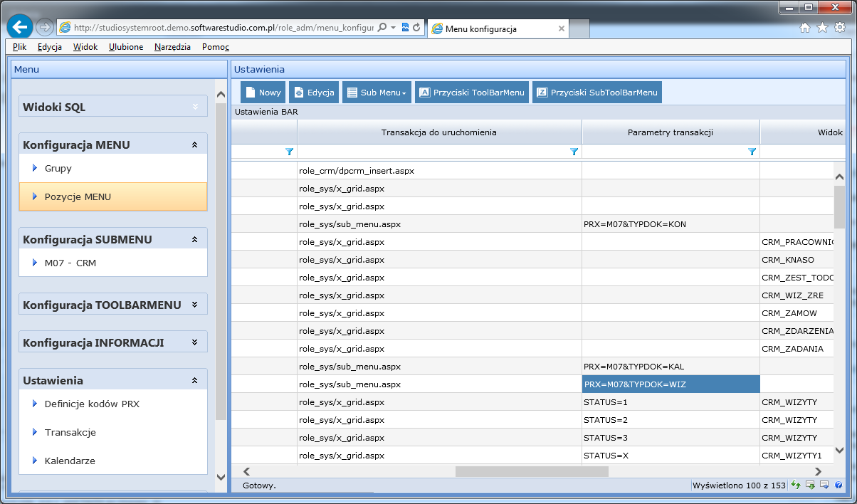Open the Sub Menu dropdown
The image size is (857, 504).
(377, 93)
